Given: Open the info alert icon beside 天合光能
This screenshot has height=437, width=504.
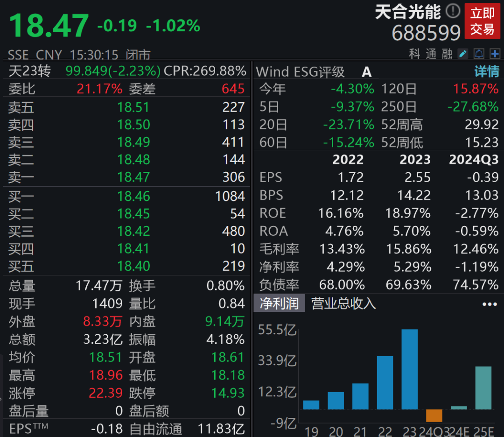Looking at the screenshot, I should coord(453,11).
